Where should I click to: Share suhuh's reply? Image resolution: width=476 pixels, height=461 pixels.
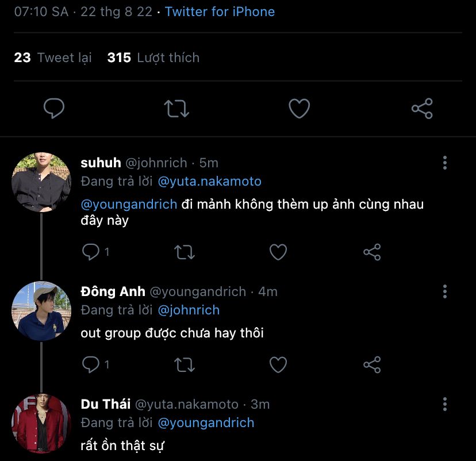372,252
